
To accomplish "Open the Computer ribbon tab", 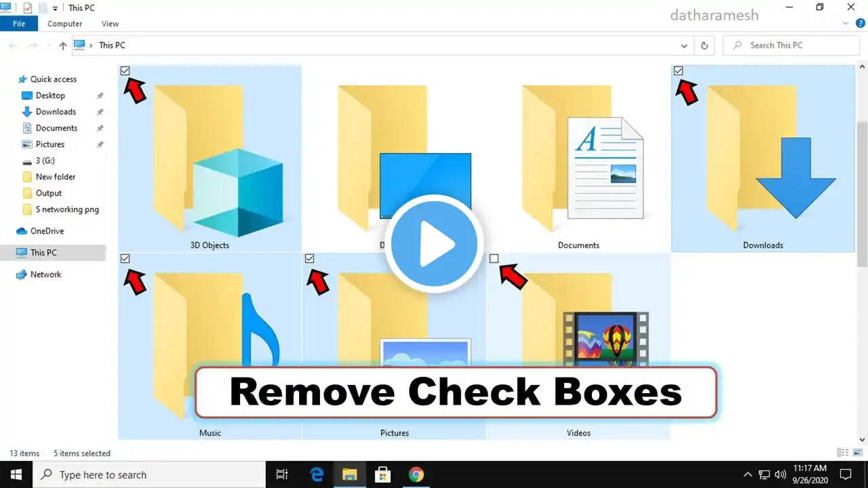I will pyautogui.click(x=65, y=24).
